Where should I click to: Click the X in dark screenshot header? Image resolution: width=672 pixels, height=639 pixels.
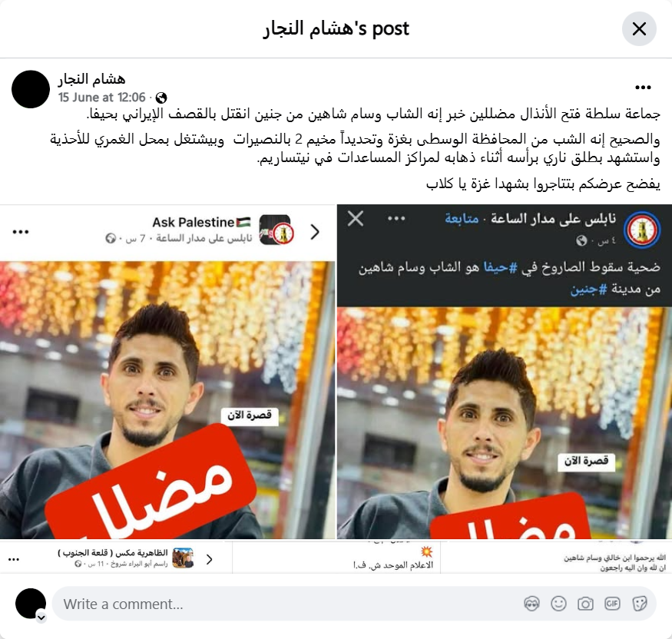[356, 219]
